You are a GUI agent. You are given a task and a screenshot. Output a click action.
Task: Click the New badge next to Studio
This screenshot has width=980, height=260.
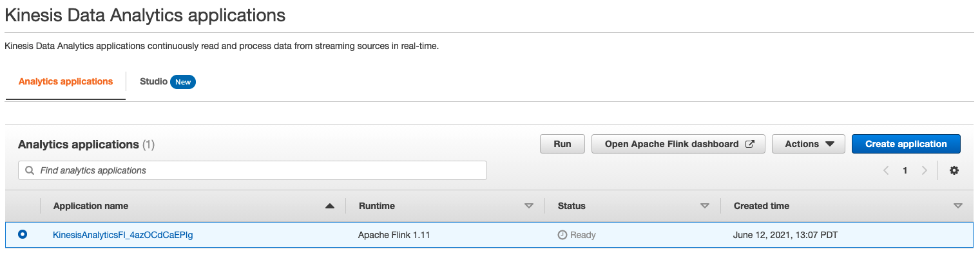coord(183,82)
